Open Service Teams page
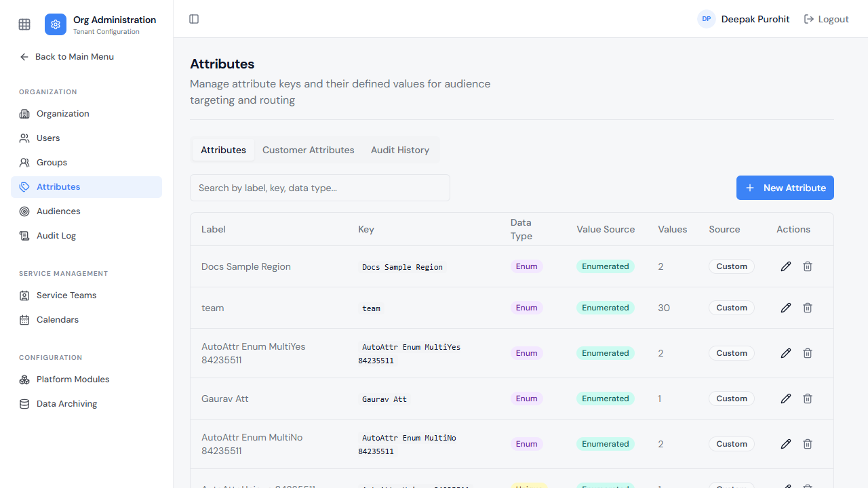The width and height of the screenshot is (868, 488). coord(86,296)
